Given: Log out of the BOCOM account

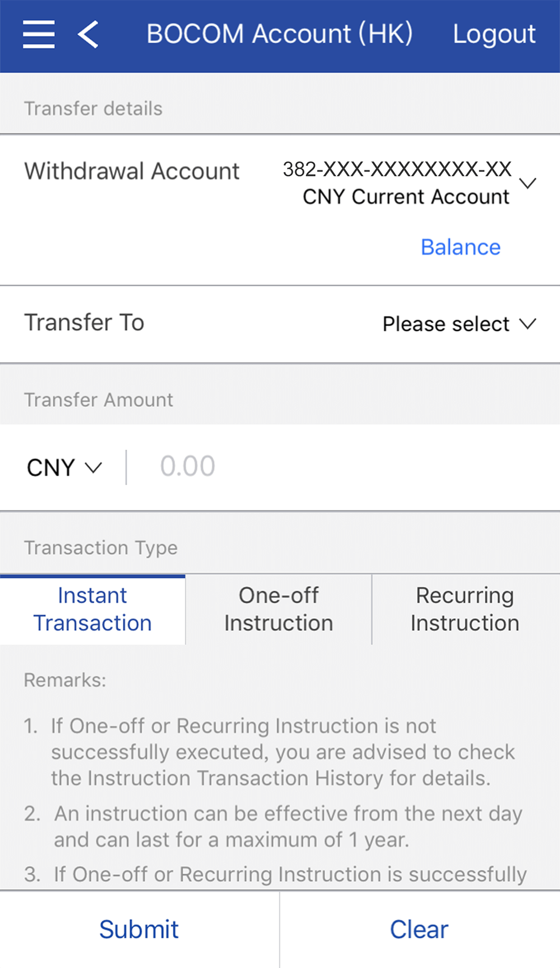Looking at the screenshot, I should [494, 34].
